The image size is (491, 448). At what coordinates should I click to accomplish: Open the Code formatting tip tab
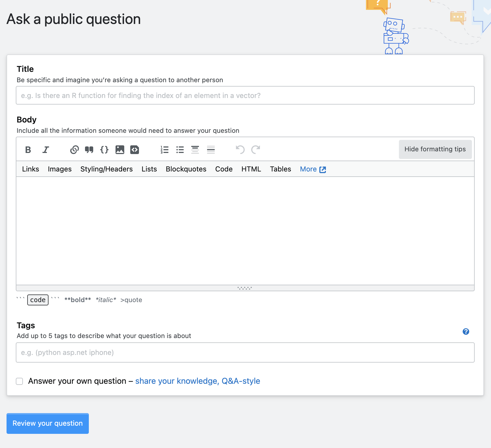tap(224, 169)
